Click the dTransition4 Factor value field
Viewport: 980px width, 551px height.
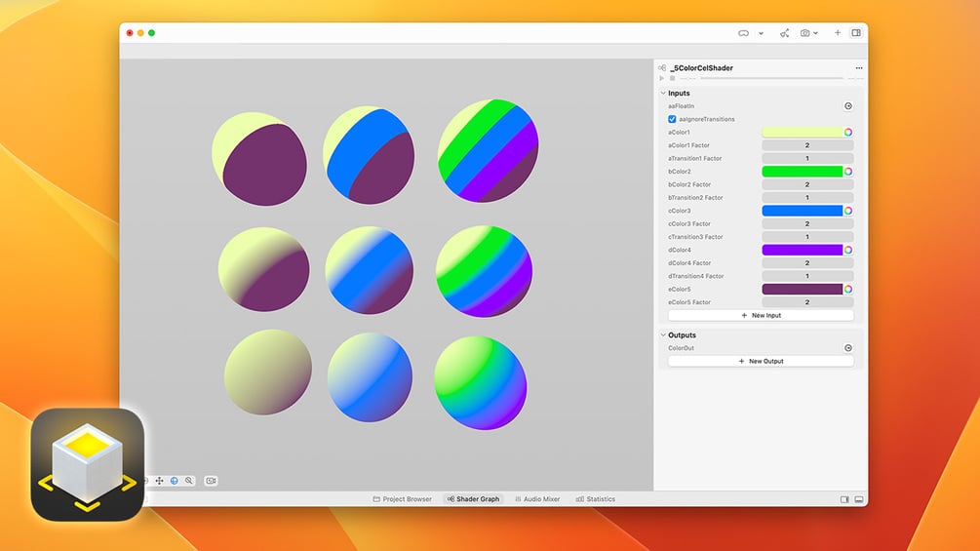tap(807, 276)
